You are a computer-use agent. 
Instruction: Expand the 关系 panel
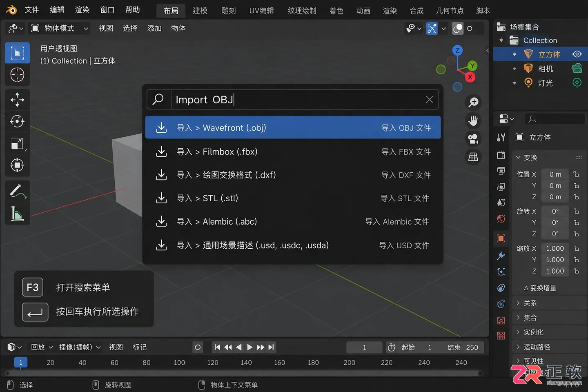pos(549,303)
